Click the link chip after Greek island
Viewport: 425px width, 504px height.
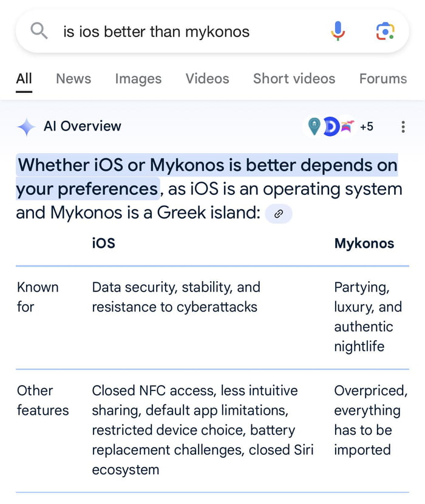[x=279, y=213]
